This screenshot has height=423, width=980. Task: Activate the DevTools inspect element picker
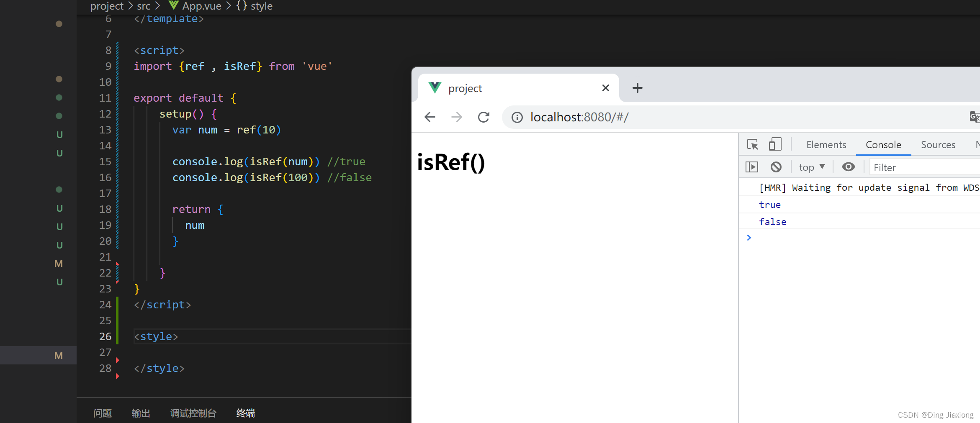[753, 144]
